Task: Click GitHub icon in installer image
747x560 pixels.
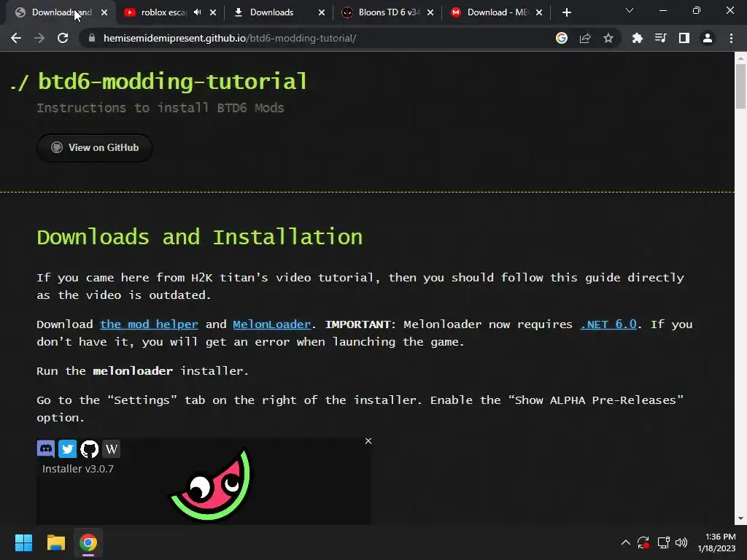Action: 89,448
